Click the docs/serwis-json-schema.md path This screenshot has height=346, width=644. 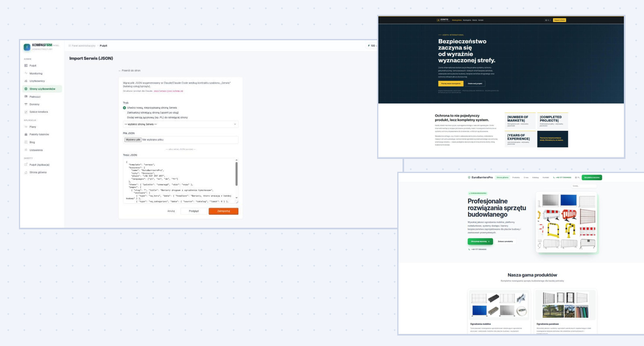click(168, 91)
